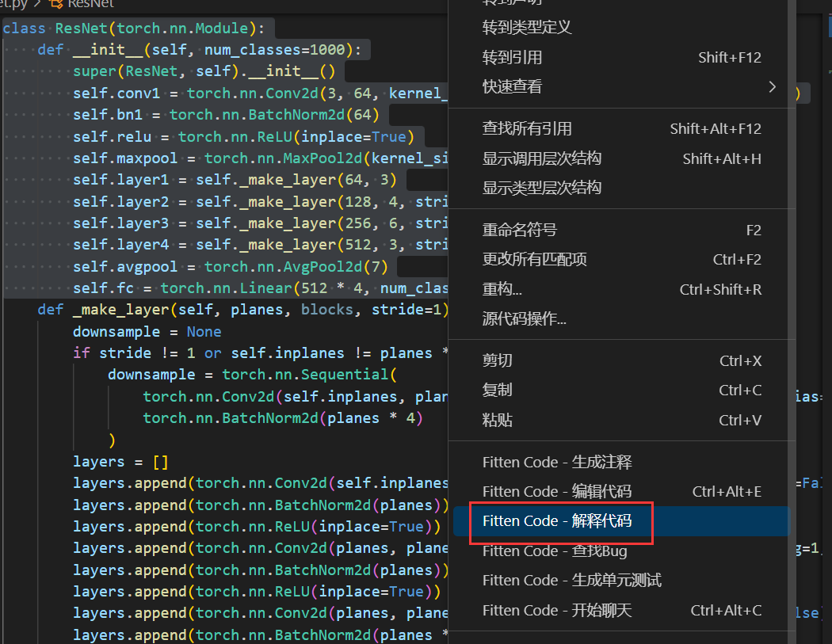Expand the 快速查看 submenu arrow
This screenshot has height=644, width=832.
tap(773, 86)
